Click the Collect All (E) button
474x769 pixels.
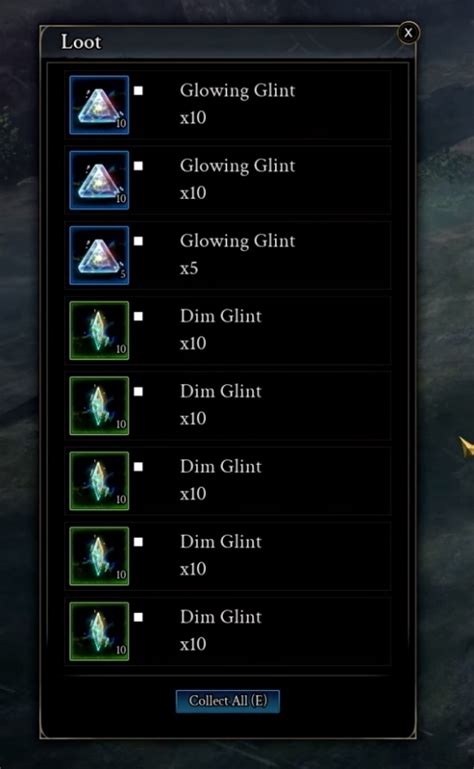click(228, 701)
